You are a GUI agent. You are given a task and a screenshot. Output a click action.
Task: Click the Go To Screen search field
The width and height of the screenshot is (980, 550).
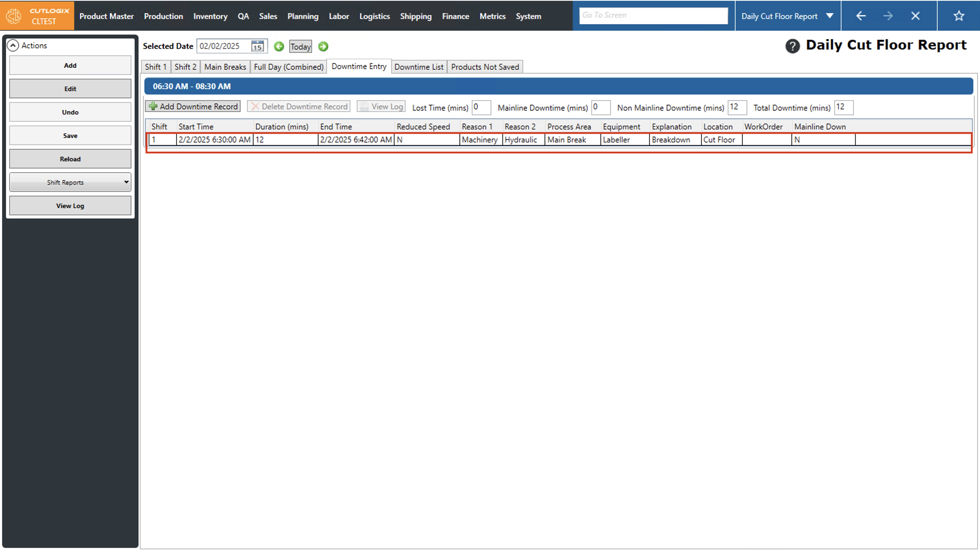(x=653, y=16)
